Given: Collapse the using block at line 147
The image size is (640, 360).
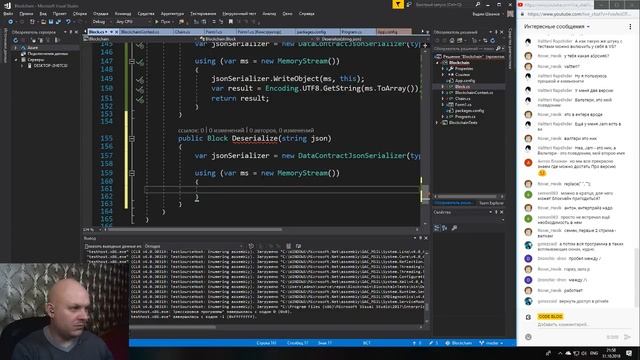Looking at the screenshot, I should click(132, 62).
